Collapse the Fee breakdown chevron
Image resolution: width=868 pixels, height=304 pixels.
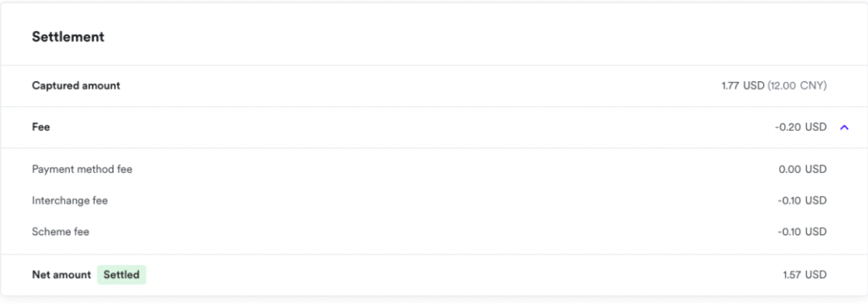click(844, 127)
